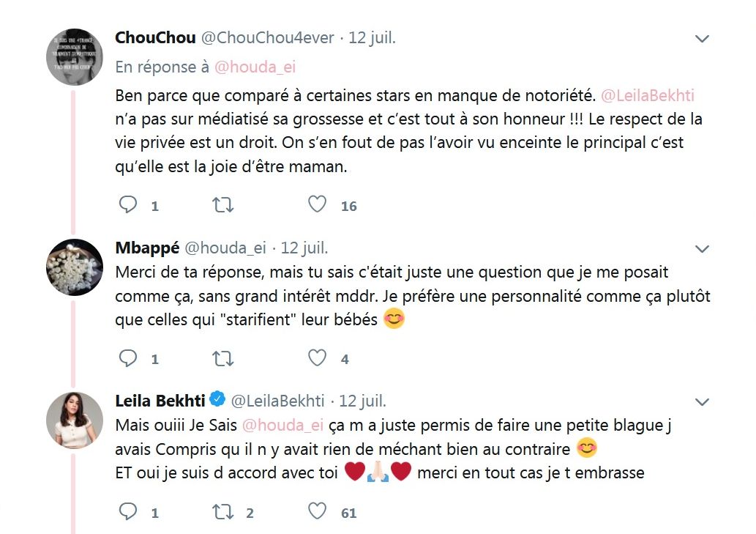The height and width of the screenshot is (534, 756).
Task: Open Mbappé's flower avatar
Action: pos(74,267)
